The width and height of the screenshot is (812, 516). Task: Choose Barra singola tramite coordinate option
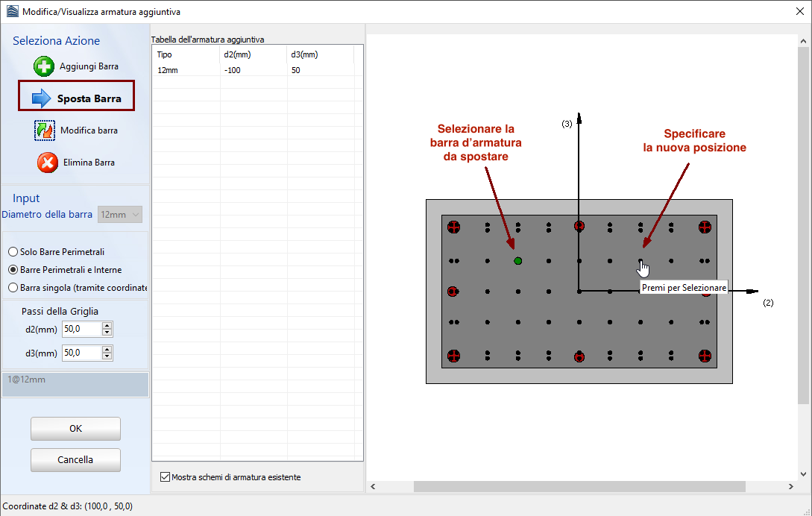[13, 287]
